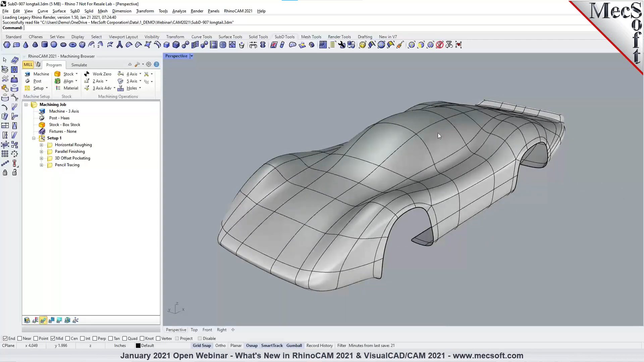The width and height of the screenshot is (644, 362).
Task: Click the puzzle pieces icon in left sidebar
Action: [5, 88]
